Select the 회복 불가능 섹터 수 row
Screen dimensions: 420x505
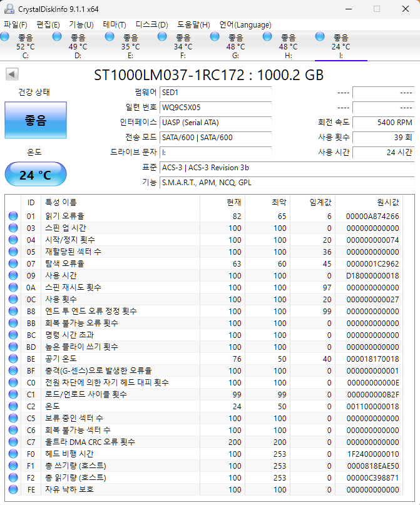[x=204, y=430]
